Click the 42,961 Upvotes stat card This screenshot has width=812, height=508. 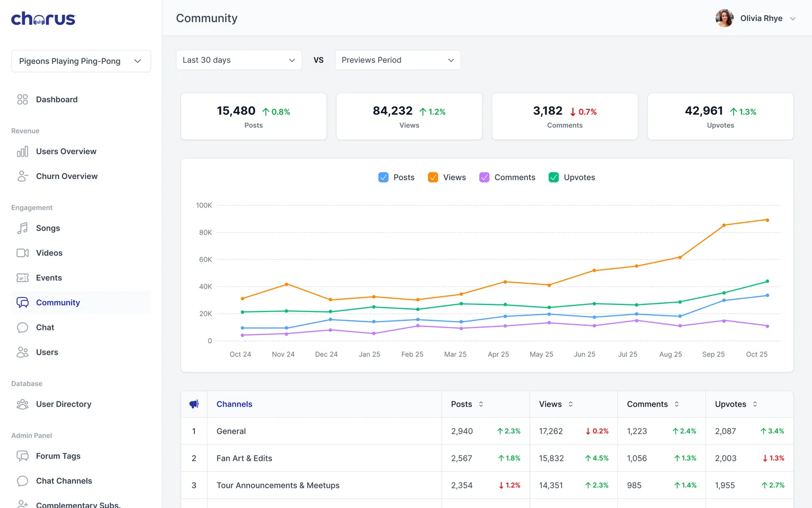pyautogui.click(x=721, y=116)
